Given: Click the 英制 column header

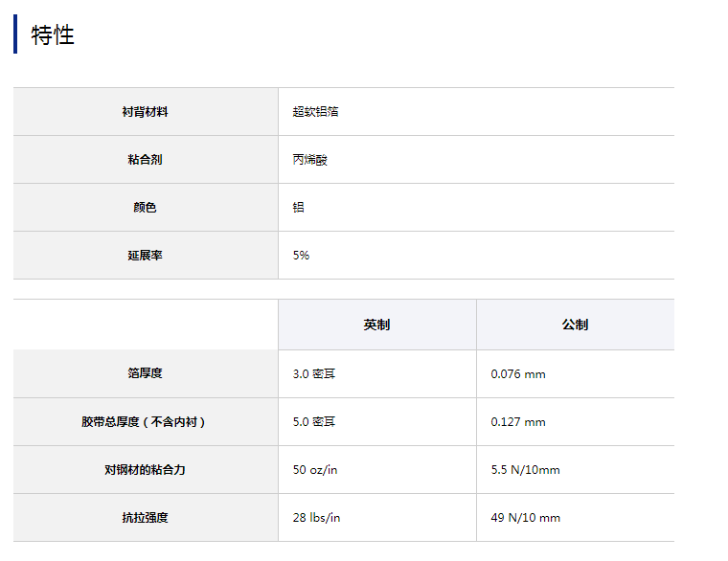Looking at the screenshot, I should tap(376, 325).
